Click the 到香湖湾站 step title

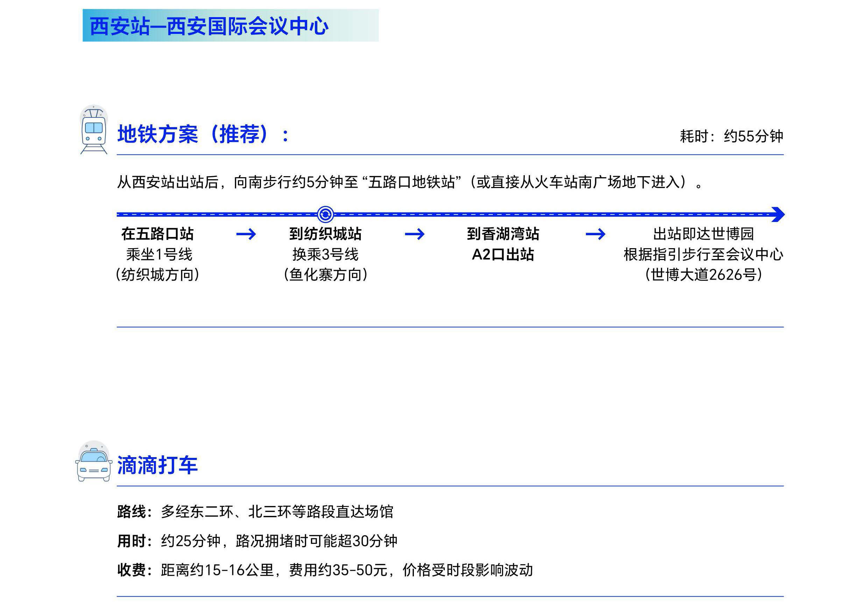tap(503, 234)
